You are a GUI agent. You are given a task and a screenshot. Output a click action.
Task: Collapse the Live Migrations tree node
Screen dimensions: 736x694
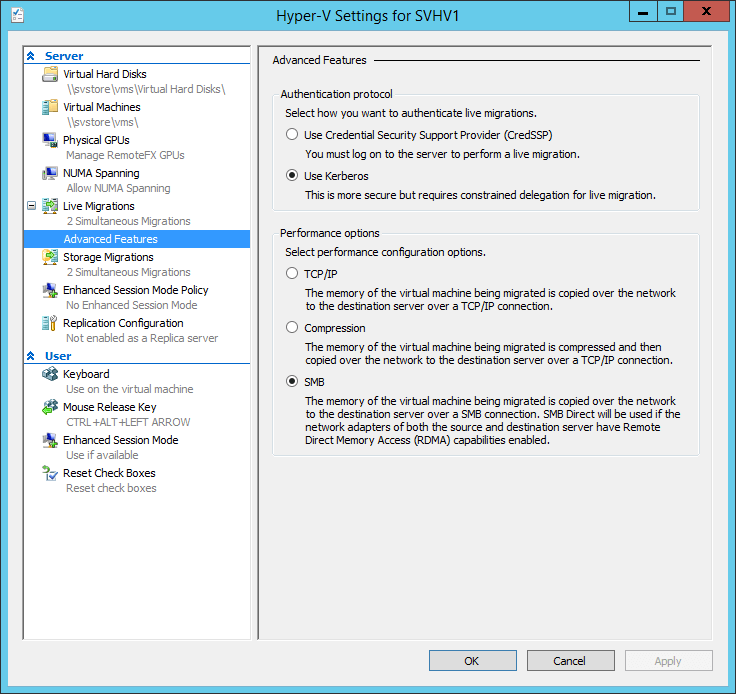[x=31, y=206]
